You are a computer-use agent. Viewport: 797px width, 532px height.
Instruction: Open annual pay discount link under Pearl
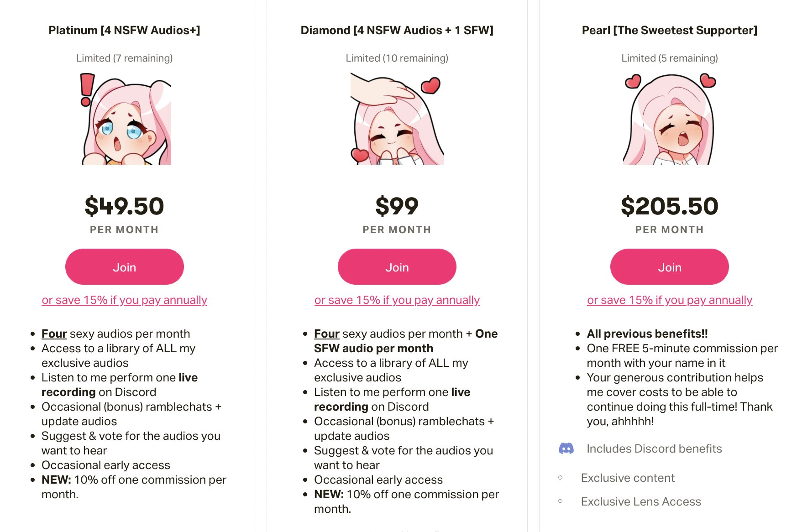pos(669,300)
